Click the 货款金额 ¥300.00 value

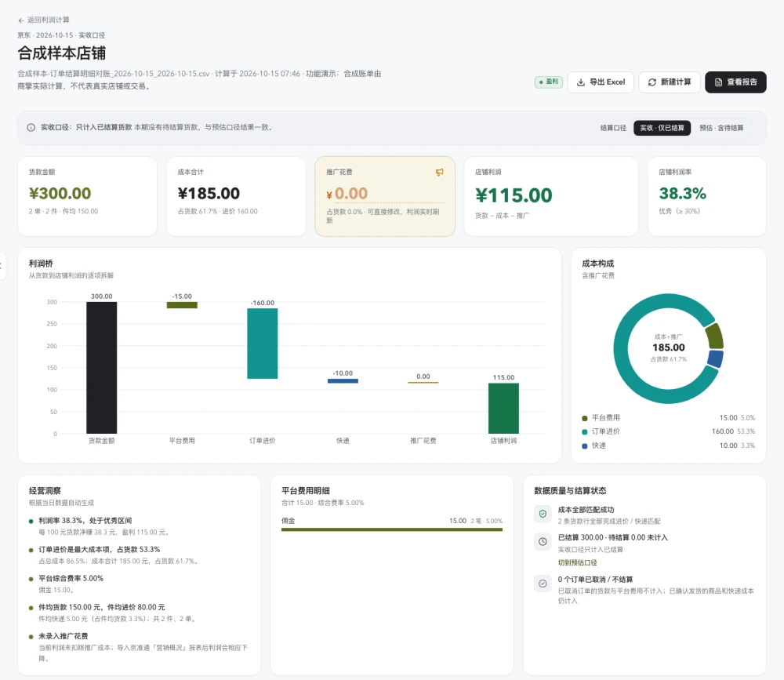coord(60,194)
